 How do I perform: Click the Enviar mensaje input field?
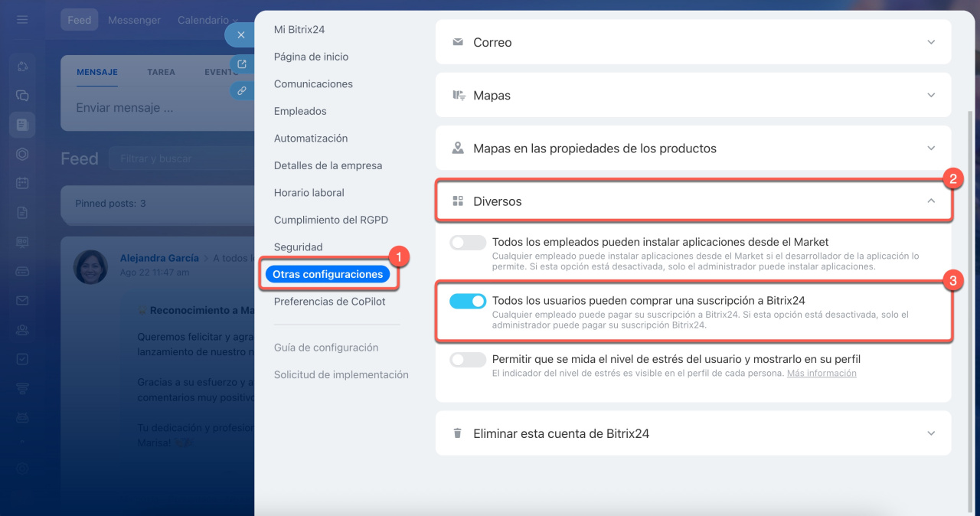point(157,108)
